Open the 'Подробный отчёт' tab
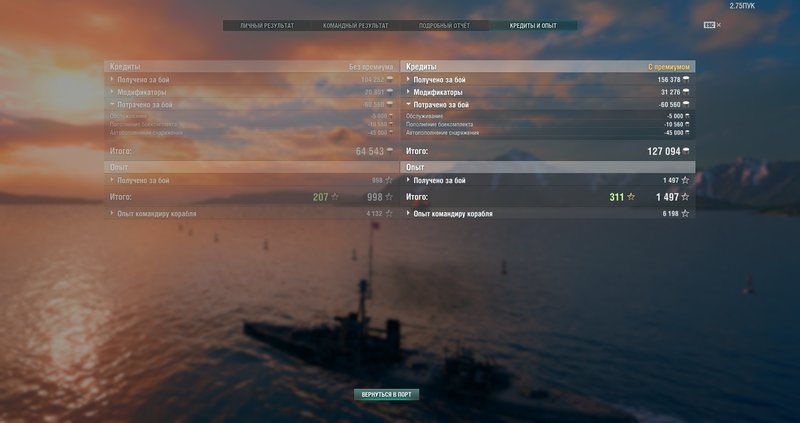Screen dimensions: 800x423 (444, 26)
